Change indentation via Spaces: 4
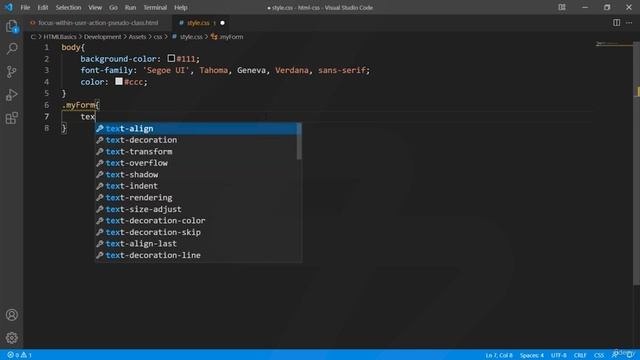Viewport: 640px width, 360px height. point(531,355)
